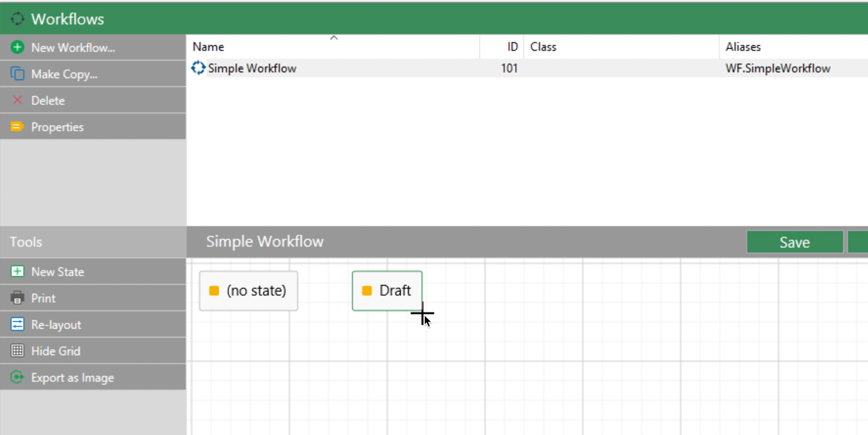The width and height of the screenshot is (868, 435).
Task: Click the sort arrow above Name column
Action: point(334,38)
